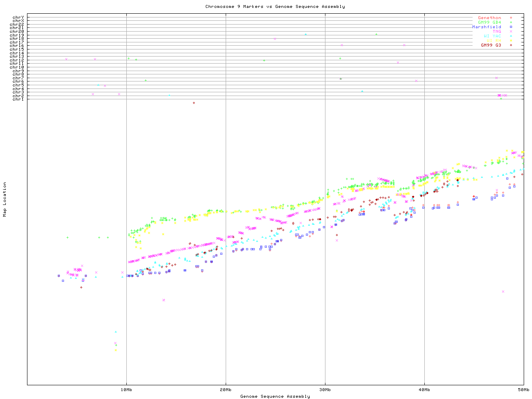
Task: Click the cyan triangle WI YAC legend symbol
Action: pos(511,36)
